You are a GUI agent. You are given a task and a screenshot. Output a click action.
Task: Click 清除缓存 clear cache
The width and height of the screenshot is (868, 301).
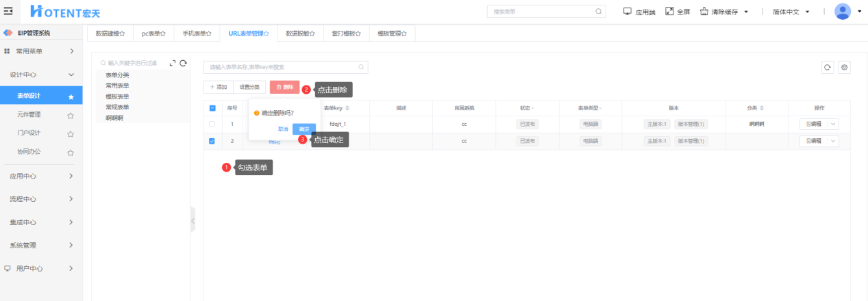point(720,12)
